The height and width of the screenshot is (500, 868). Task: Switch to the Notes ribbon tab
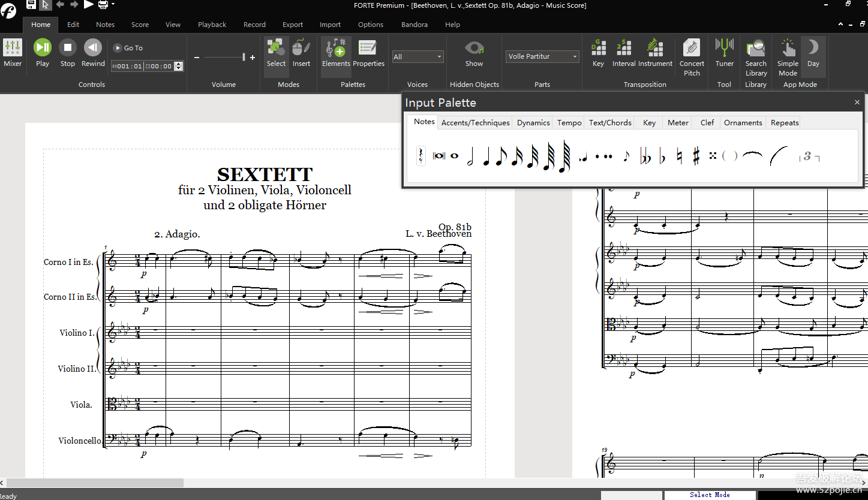point(105,25)
